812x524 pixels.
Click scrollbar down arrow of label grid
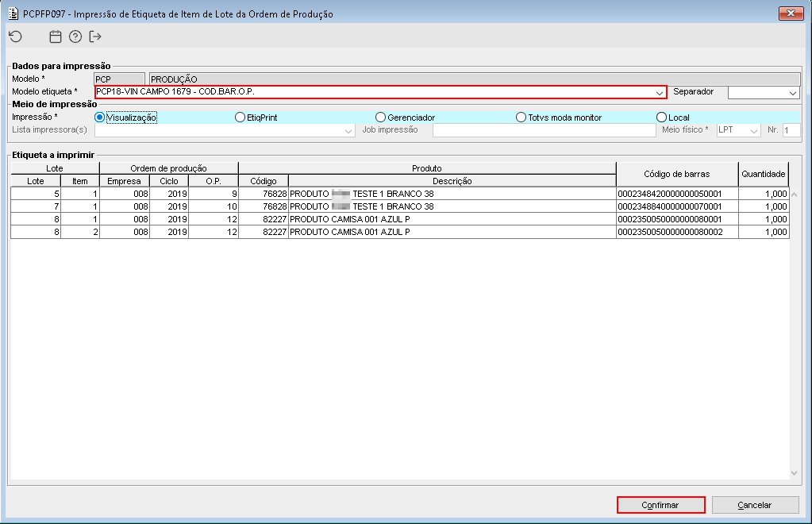click(794, 472)
